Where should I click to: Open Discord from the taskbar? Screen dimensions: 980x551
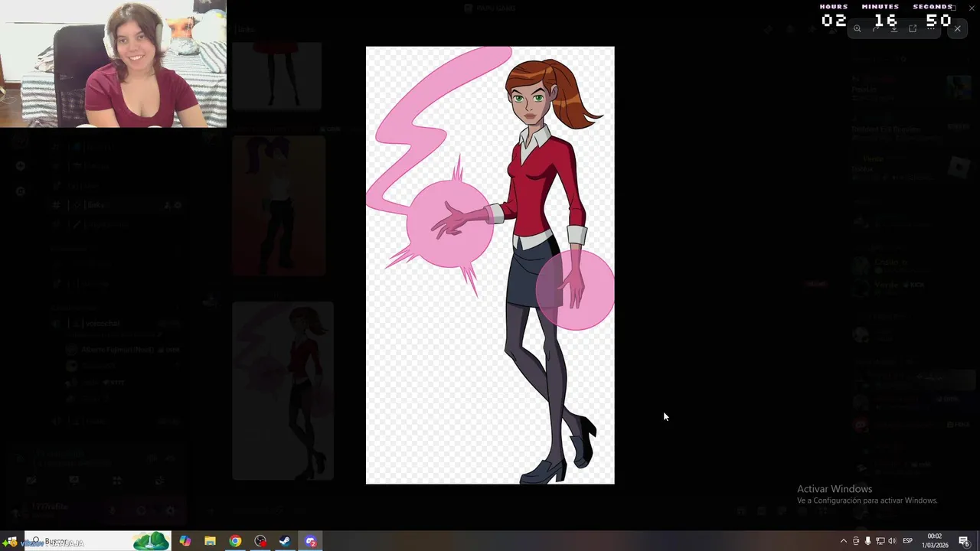tap(310, 541)
